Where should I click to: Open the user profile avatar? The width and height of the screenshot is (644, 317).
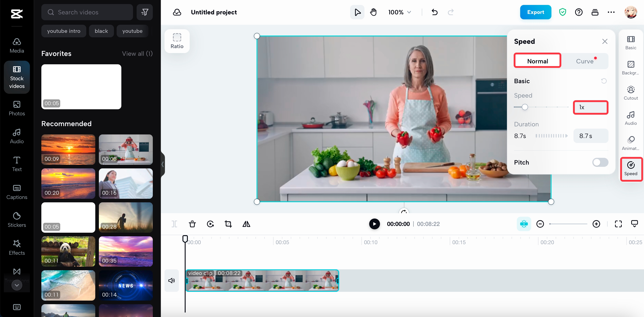631,12
